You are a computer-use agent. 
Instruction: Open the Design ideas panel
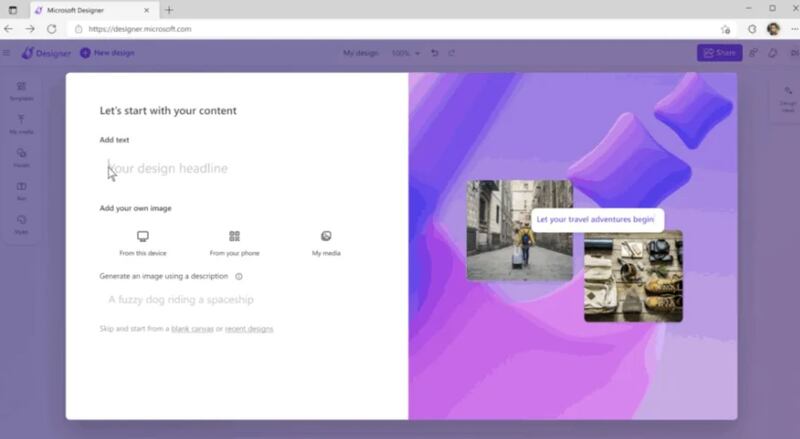(788, 99)
